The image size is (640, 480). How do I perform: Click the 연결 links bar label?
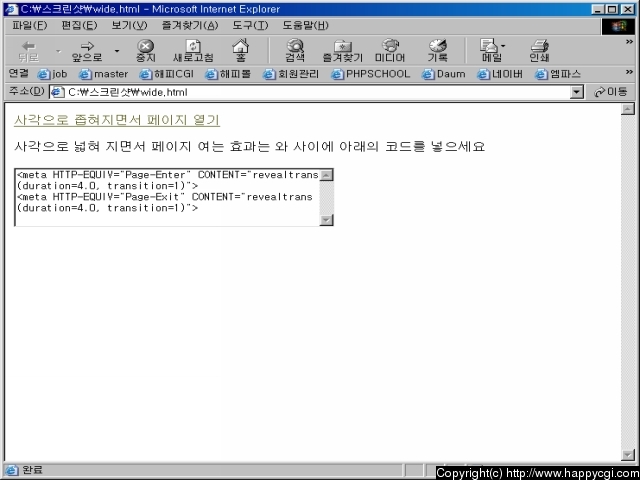pyautogui.click(x=19, y=73)
